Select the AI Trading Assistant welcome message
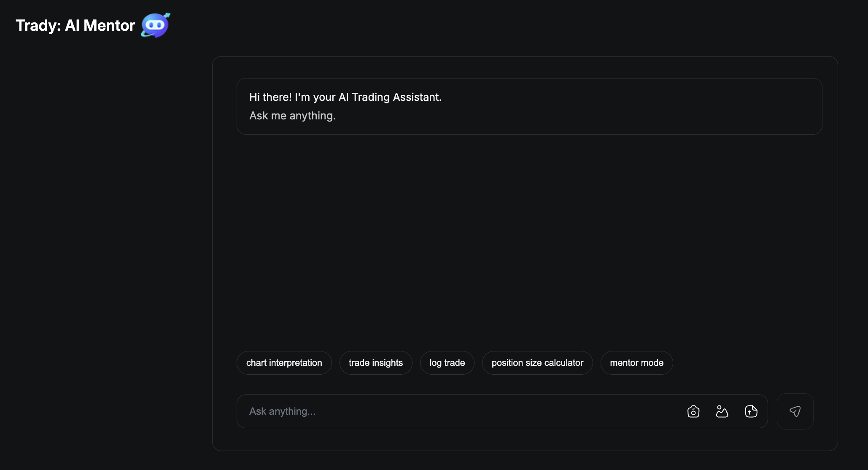868x470 pixels. [528, 106]
